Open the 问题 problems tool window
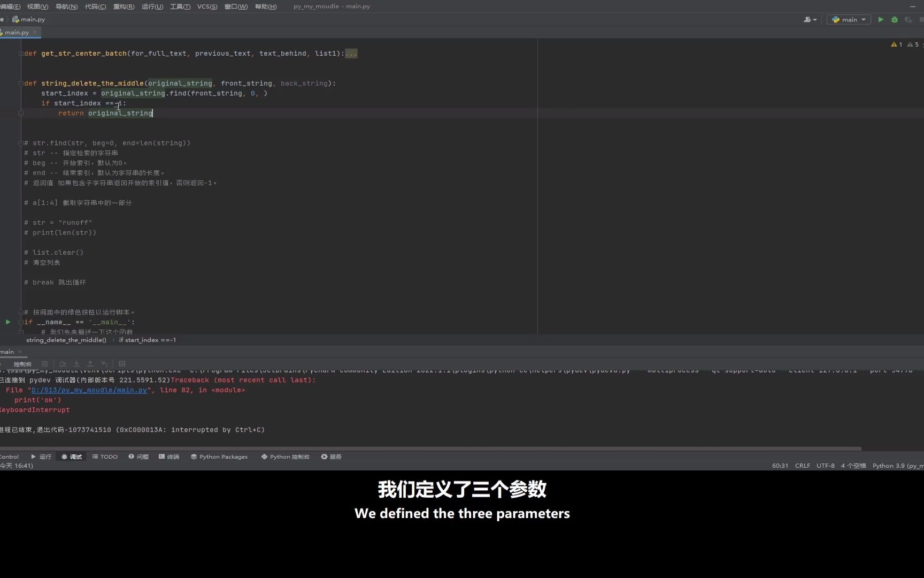 [x=138, y=457]
